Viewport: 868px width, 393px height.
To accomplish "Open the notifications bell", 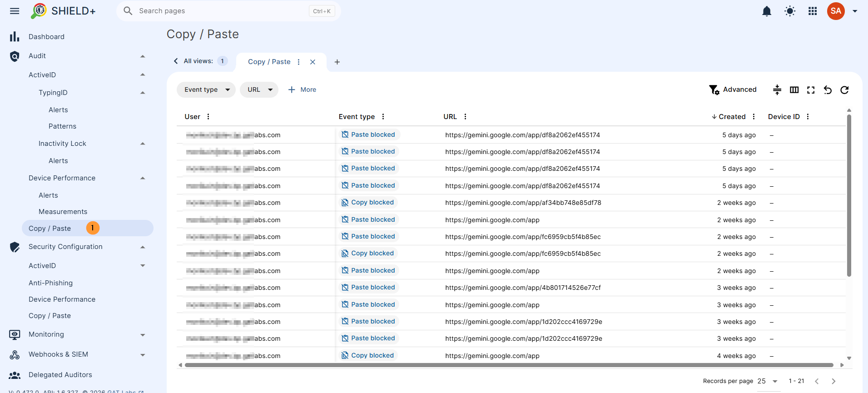I will tap(767, 11).
